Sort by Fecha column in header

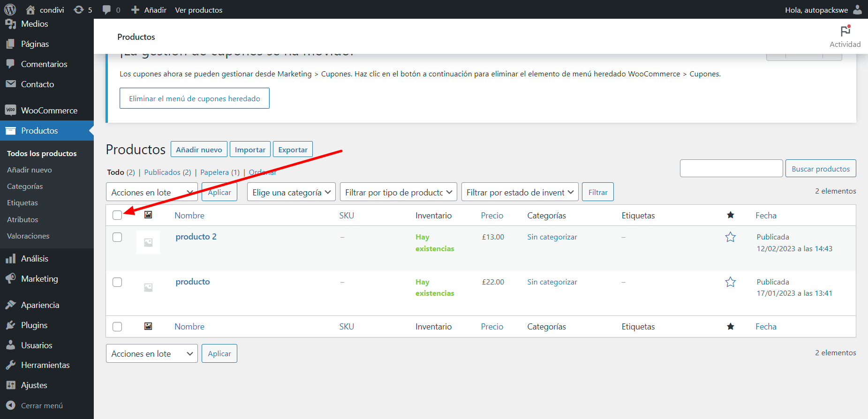click(766, 216)
